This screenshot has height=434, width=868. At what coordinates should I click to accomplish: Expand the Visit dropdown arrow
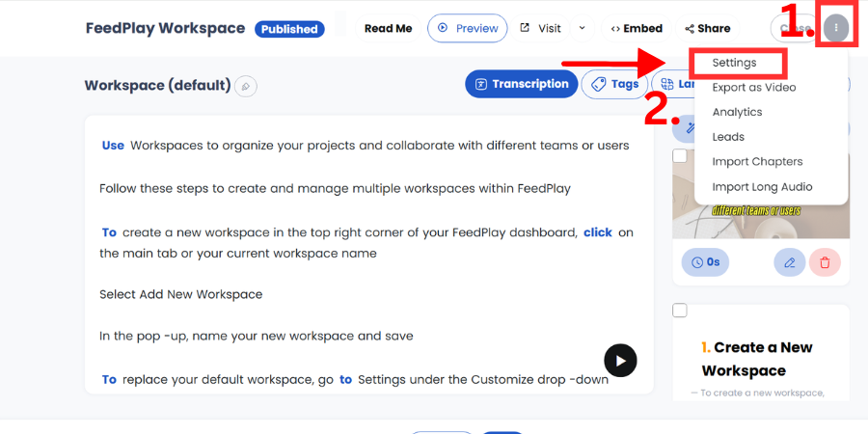pos(583,28)
